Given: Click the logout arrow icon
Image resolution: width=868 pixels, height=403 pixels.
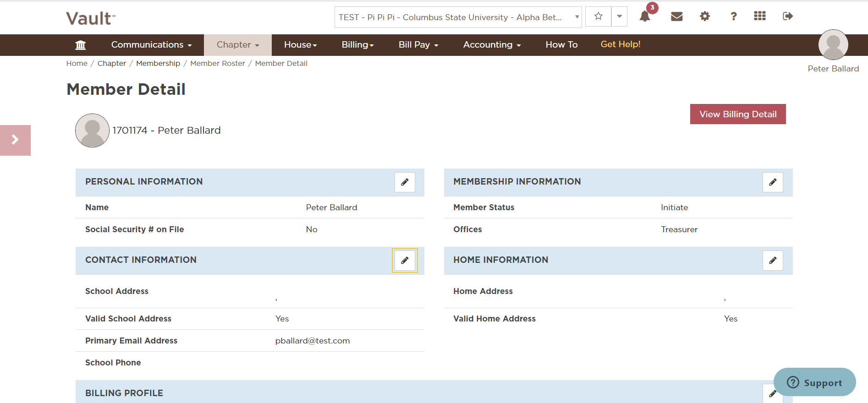Looking at the screenshot, I should [x=787, y=16].
